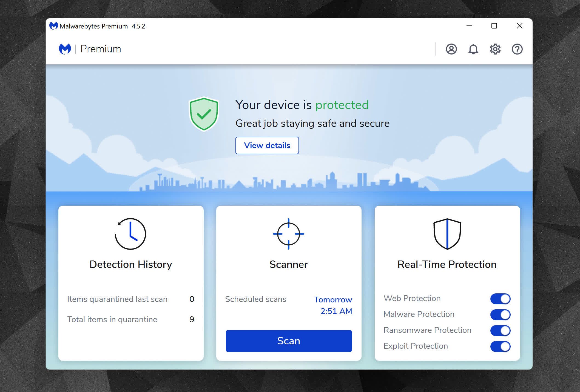Disable Web Protection toggle
Screen dimensions: 580x392
pyautogui.click(x=500, y=299)
